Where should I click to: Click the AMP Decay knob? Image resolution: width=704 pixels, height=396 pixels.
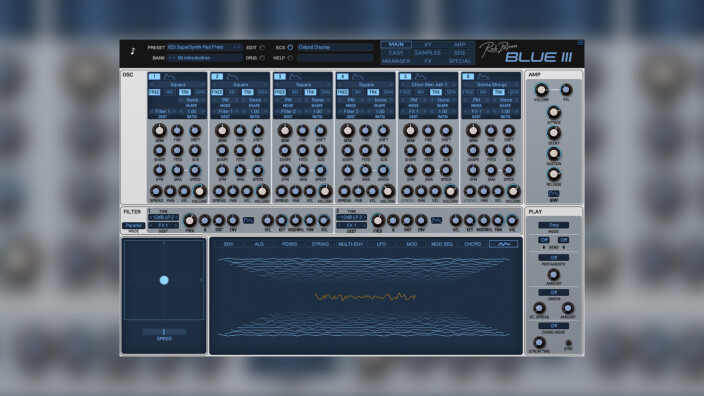(x=554, y=133)
